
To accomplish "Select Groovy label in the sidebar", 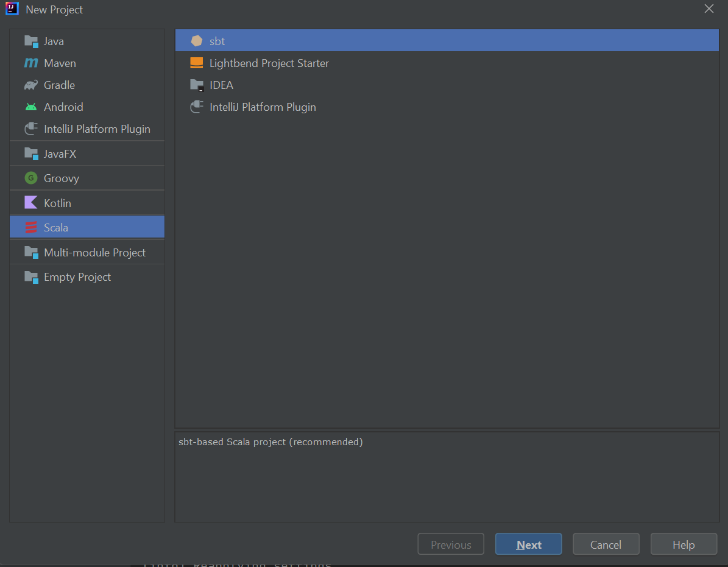I will [62, 178].
